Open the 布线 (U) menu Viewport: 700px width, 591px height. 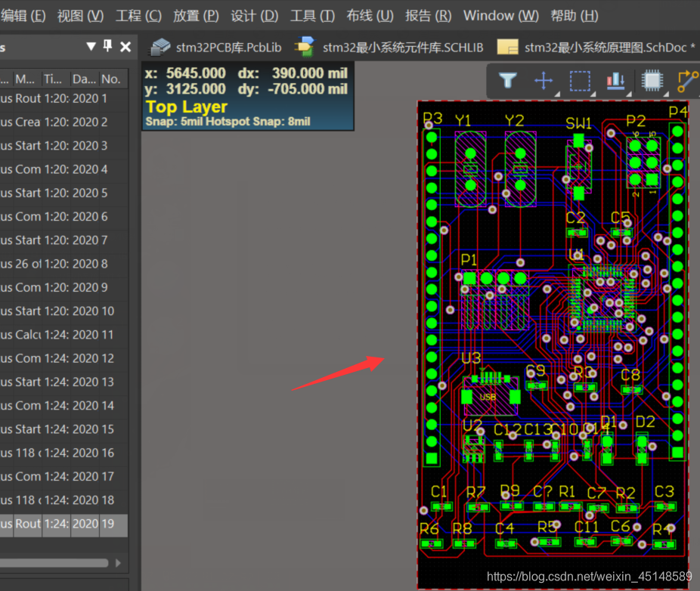pyautogui.click(x=370, y=15)
